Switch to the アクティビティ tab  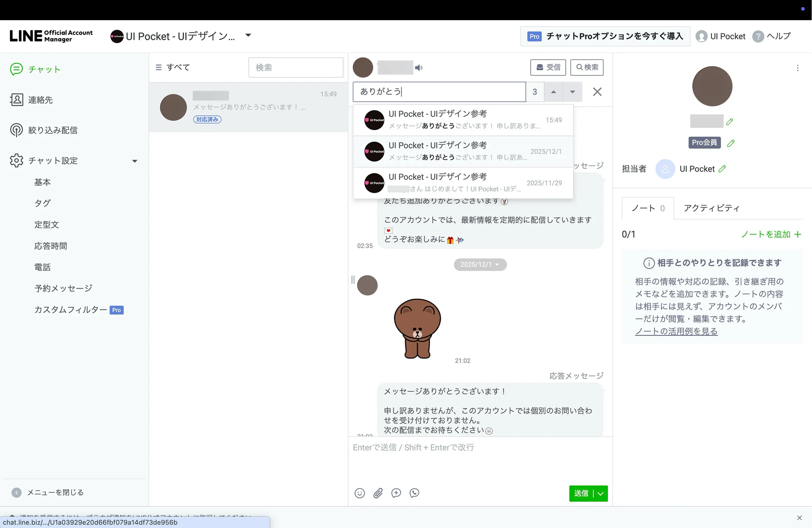pyautogui.click(x=712, y=208)
